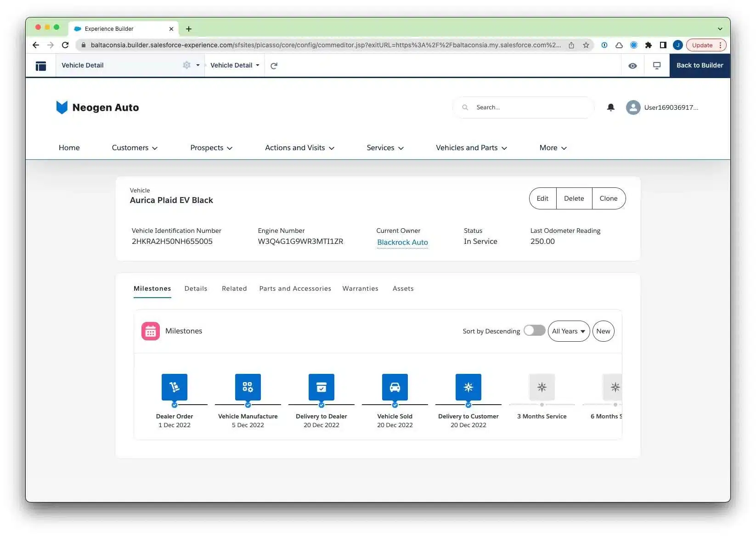Open the Vehicle Detail page dropdown
This screenshot has height=536, width=756.
coord(235,65)
